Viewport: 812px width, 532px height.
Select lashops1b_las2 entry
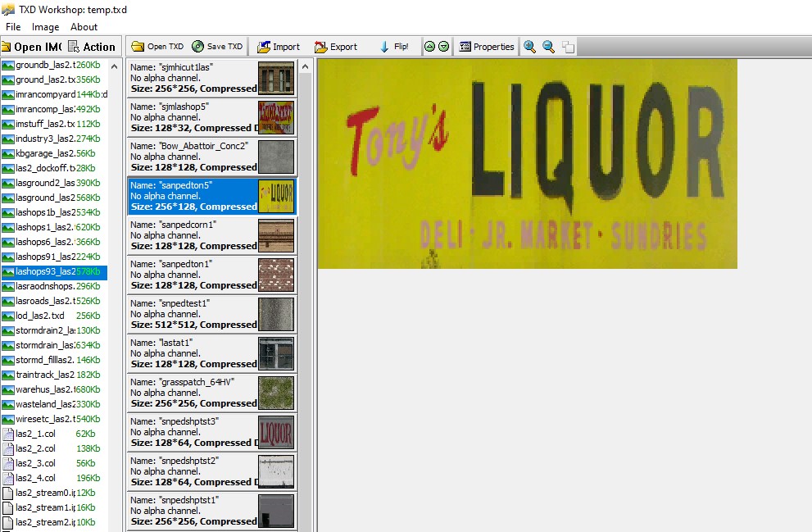tap(54, 212)
